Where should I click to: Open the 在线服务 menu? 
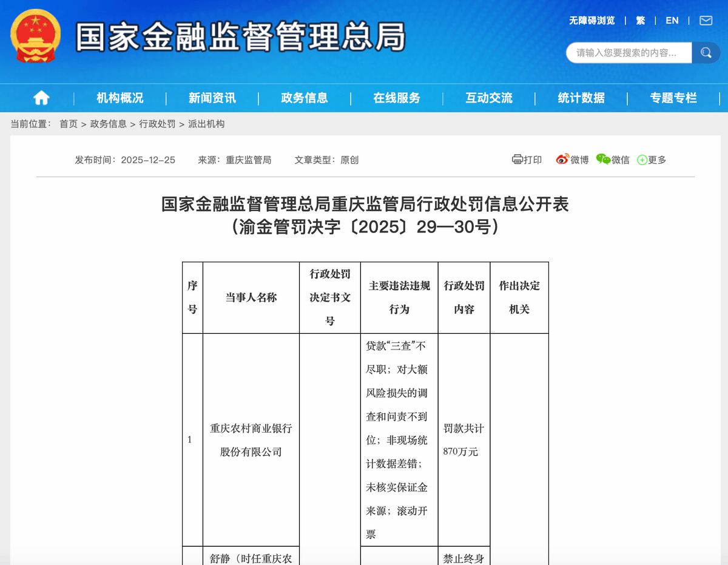pyautogui.click(x=397, y=98)
